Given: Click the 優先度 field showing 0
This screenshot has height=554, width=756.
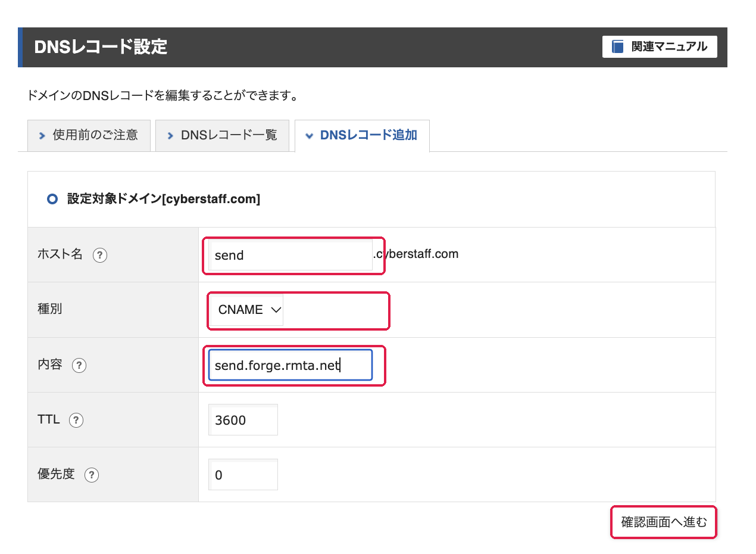Looking at the screenshot, I should 243,475.
